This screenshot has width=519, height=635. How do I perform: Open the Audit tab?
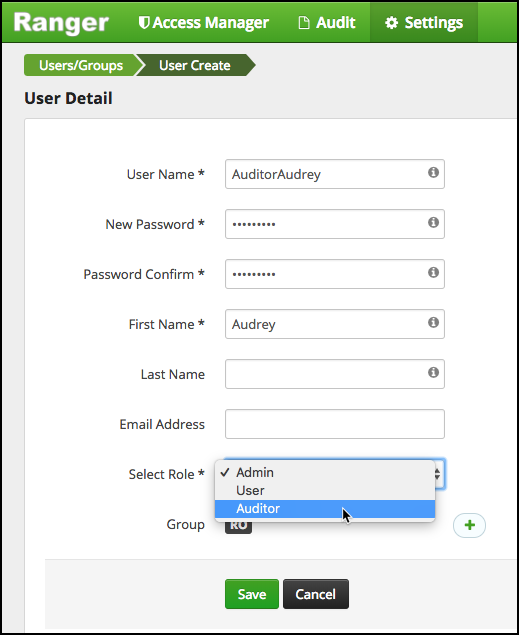click(x=327, y=23)
